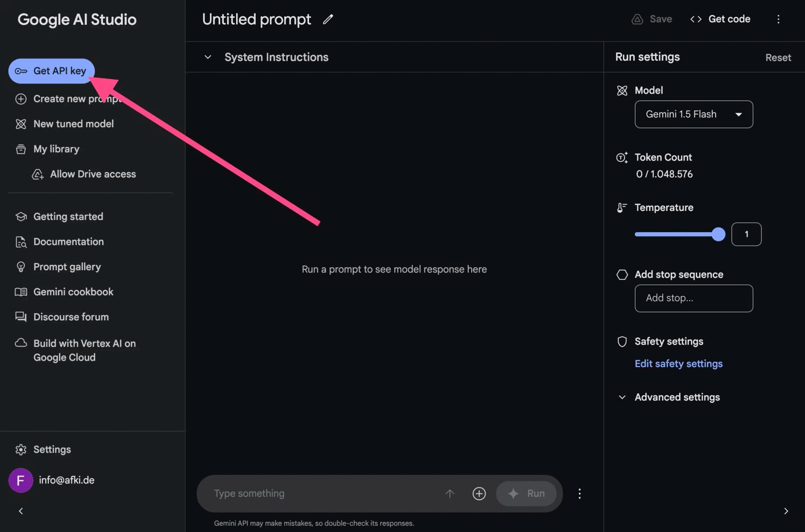Screen dimensions: 805x532
Task: Open Documentation
Action: 68,241
